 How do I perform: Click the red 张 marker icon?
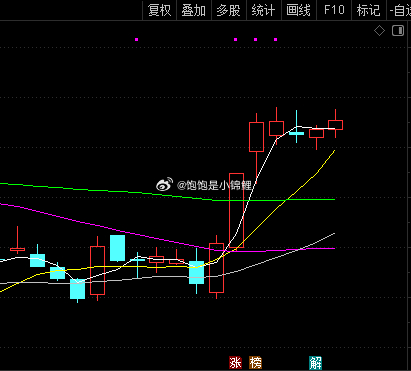pos(235,363)
